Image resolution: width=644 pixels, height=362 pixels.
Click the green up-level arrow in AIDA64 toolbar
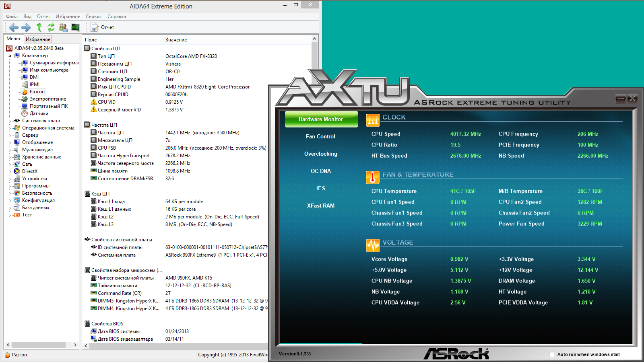coord(39,27)
